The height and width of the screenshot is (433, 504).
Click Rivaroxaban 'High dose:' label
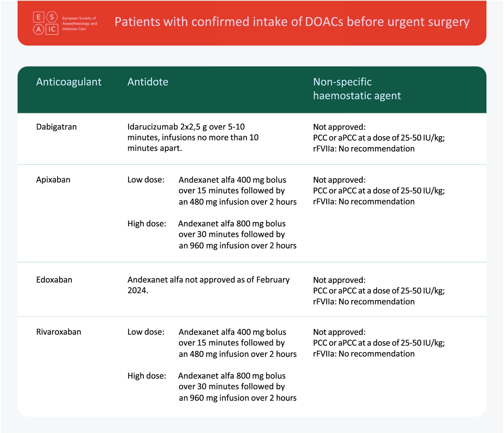pyautogui.click(x=147, y=376)
